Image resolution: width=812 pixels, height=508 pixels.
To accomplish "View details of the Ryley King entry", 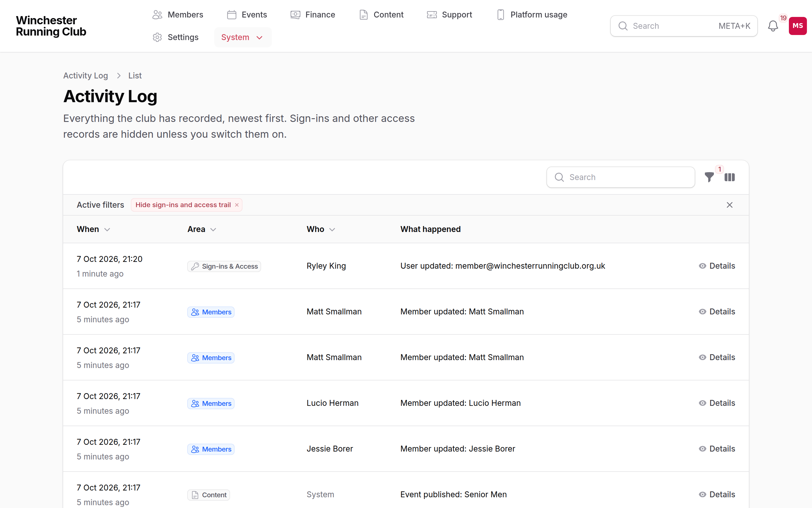I will coord(717,266).
